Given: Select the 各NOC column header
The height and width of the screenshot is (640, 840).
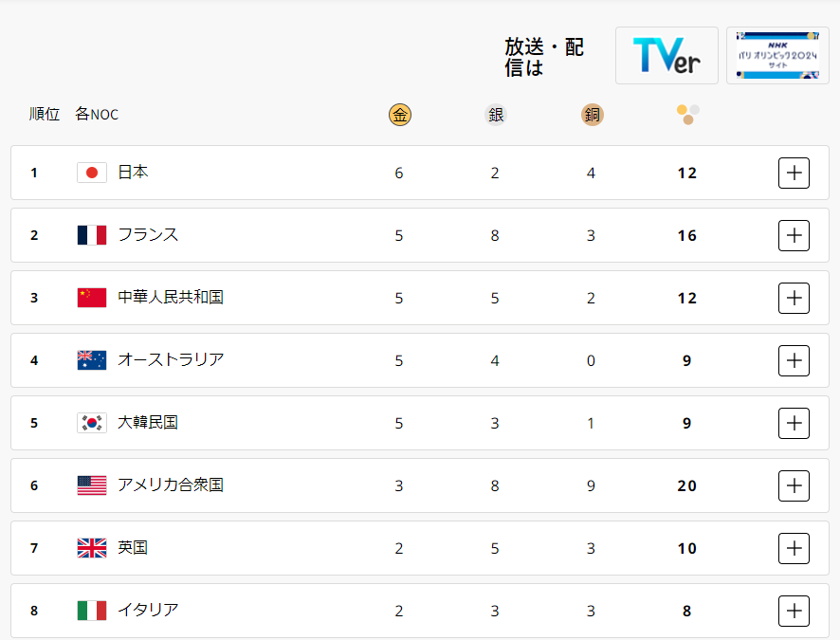Looking at the screenshot, I should 97,114.
